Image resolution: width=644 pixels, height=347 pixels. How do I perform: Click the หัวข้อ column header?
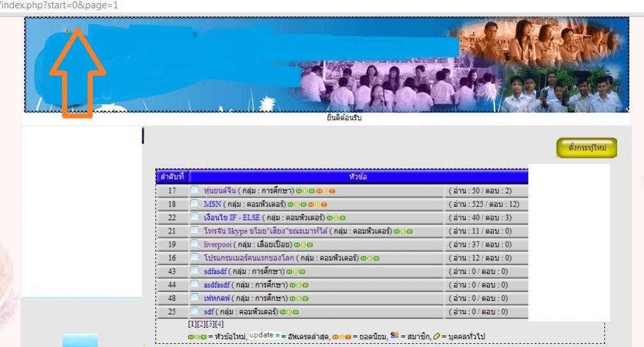click(x=358, y=176)
